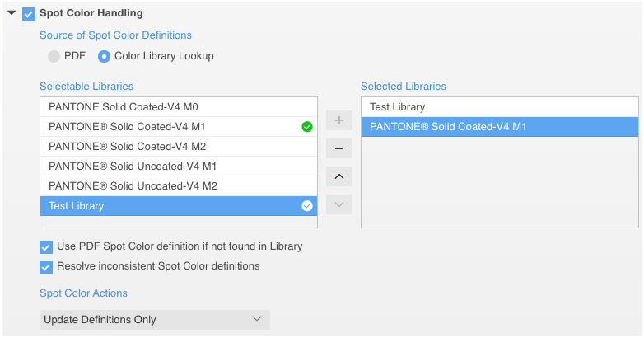Collapse the Spot Color Handling section
Viewport: 644px width, 338px height.
(x=12, y=13)
